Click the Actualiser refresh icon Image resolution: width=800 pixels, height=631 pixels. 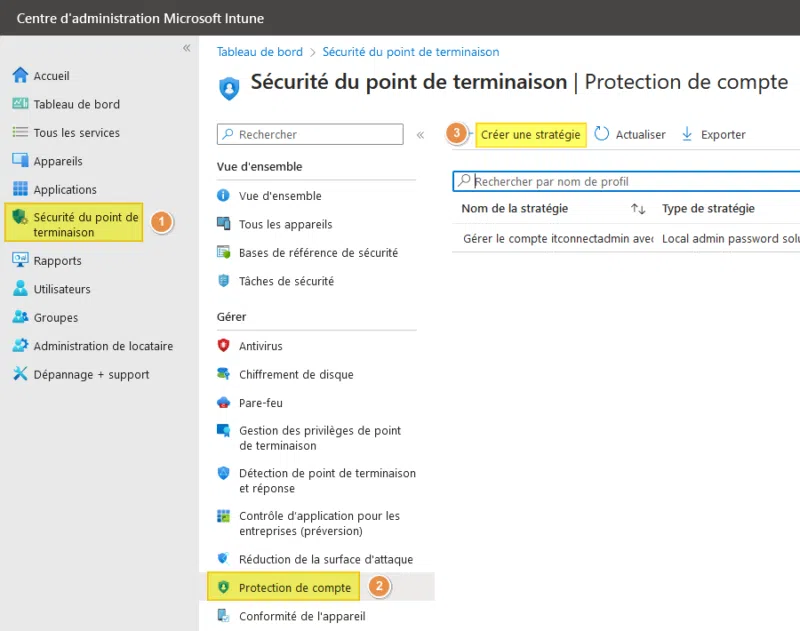[602, 134]
